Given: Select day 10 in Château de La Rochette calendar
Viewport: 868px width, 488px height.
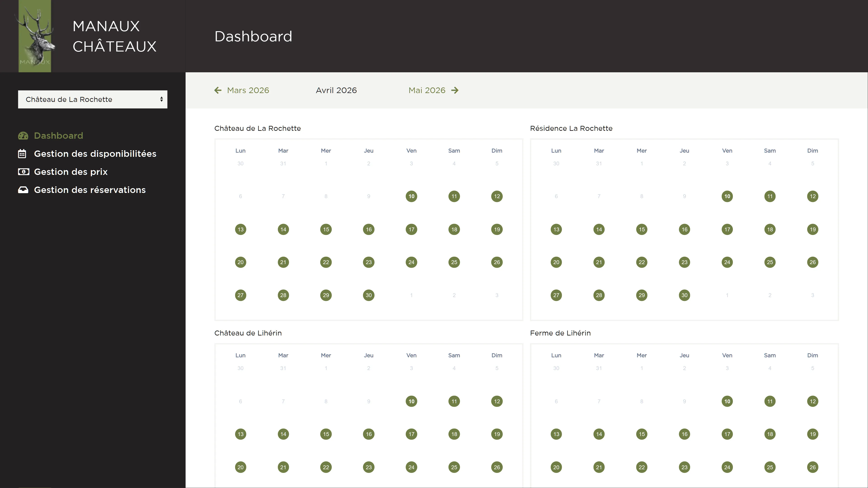Looking at the screenshot, I should pos(411,196).
